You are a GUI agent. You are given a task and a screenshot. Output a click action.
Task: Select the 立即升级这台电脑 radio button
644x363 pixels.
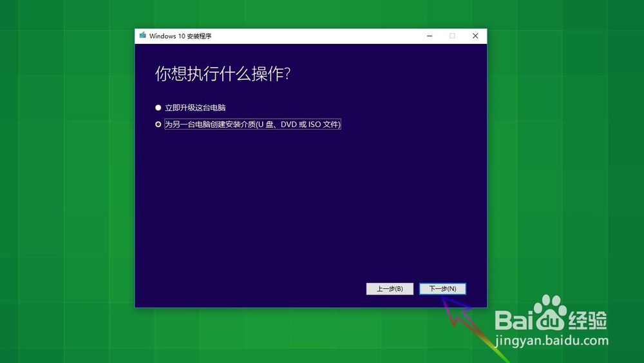158,108
